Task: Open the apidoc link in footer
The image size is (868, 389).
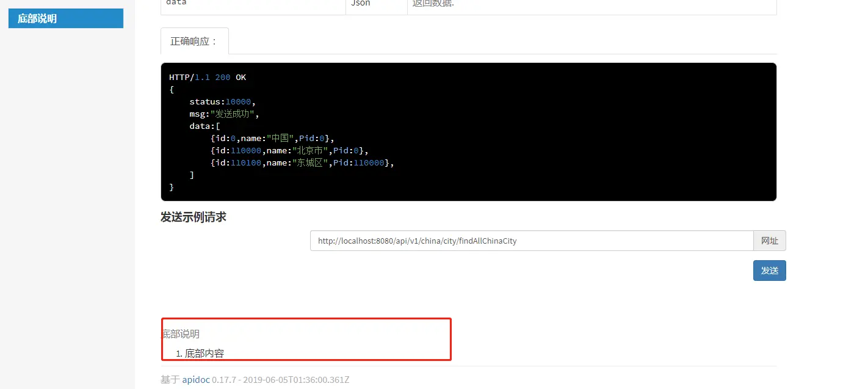Action: 196,379
